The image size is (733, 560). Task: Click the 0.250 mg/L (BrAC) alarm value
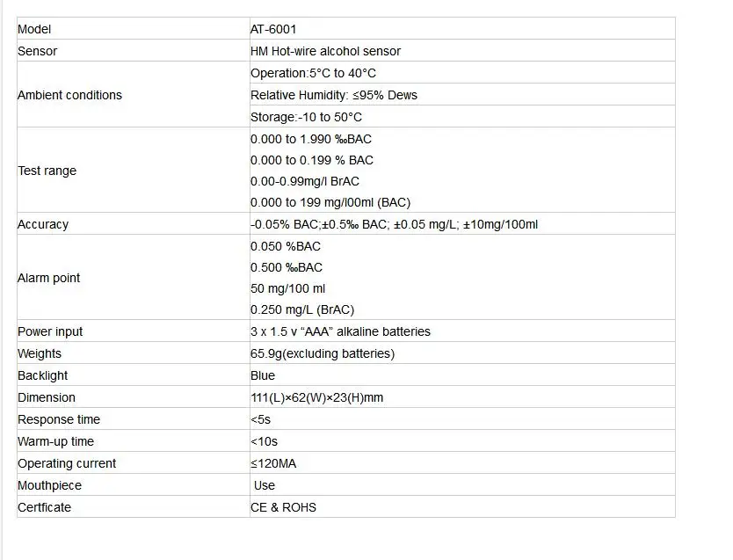pos(302,309)
